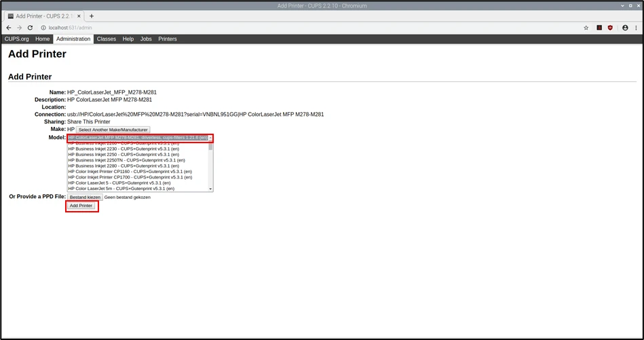The image size is (644, 340).
Task: Click the Geen bestand gekozen text
Action: pos(128,197)
